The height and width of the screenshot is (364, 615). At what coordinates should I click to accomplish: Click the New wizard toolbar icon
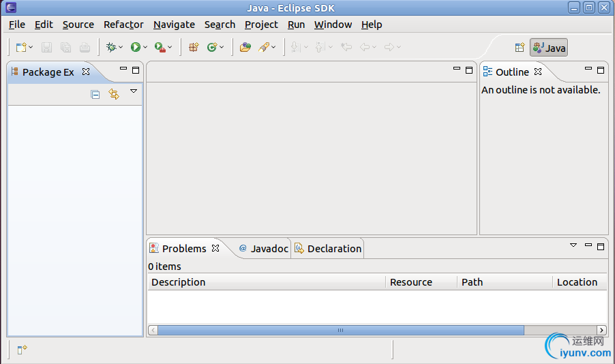20,48
